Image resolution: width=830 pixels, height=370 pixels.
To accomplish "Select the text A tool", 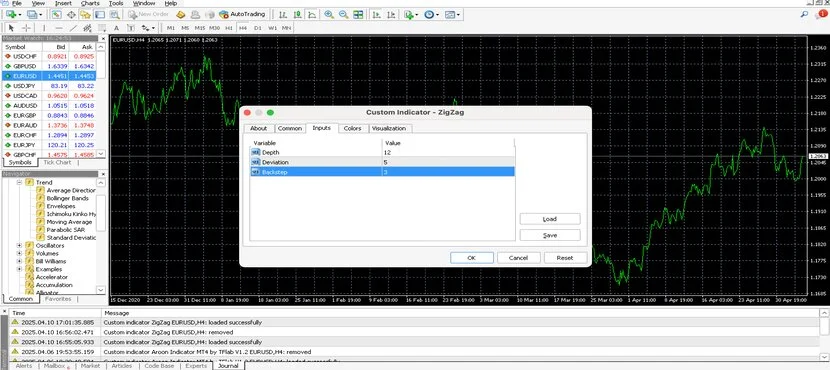I will click(x=116, y=28).
